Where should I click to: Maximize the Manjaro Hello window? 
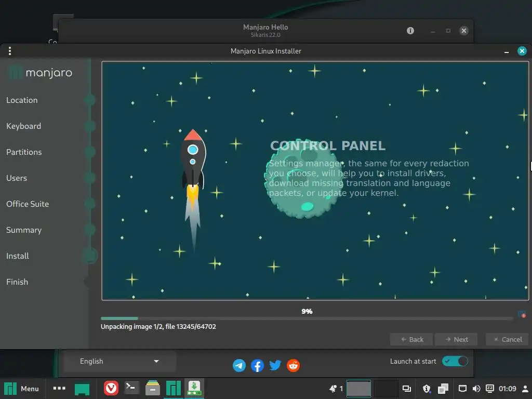click(448, 31)
